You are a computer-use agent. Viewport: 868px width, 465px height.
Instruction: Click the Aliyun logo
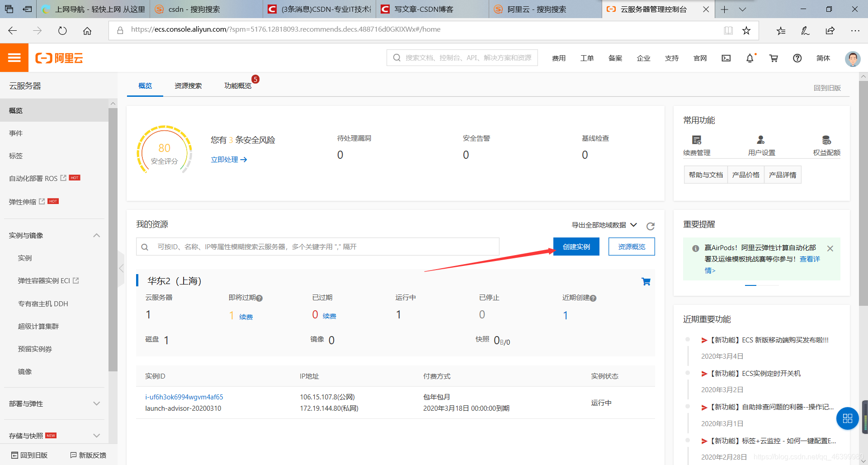click(x=59, y=58)
